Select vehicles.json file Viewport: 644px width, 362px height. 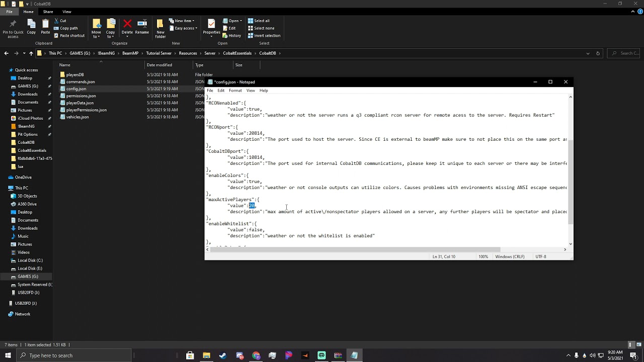[77, 117]
